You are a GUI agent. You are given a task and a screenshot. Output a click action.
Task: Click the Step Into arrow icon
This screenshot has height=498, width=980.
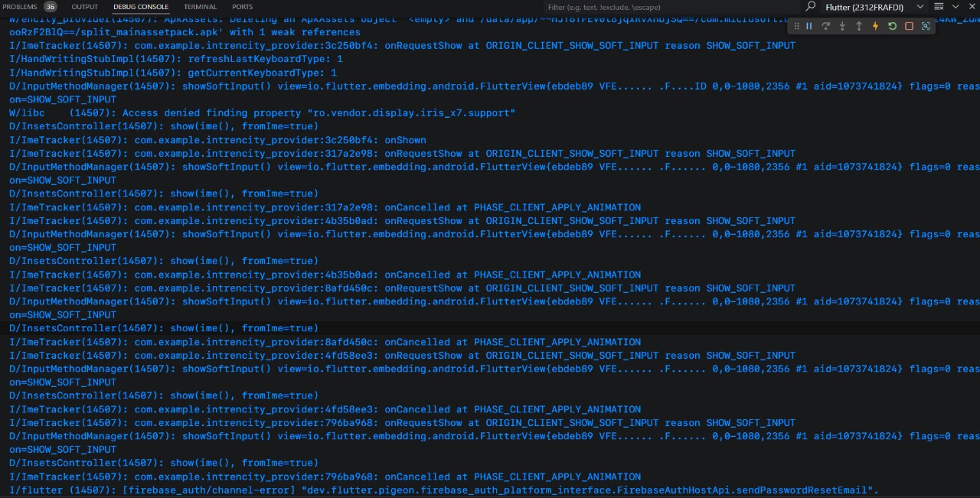(842, 26)
